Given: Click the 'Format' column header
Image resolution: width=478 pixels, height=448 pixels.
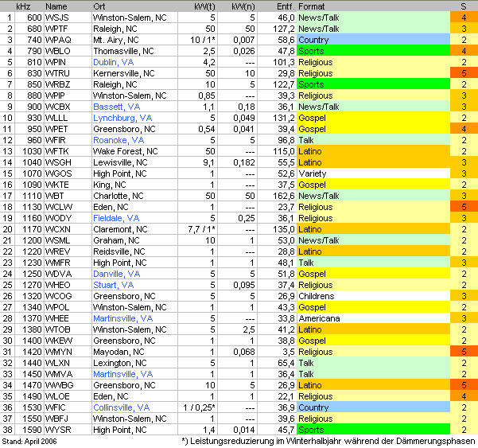Looking at the screenshot, I should pos(311,6).
